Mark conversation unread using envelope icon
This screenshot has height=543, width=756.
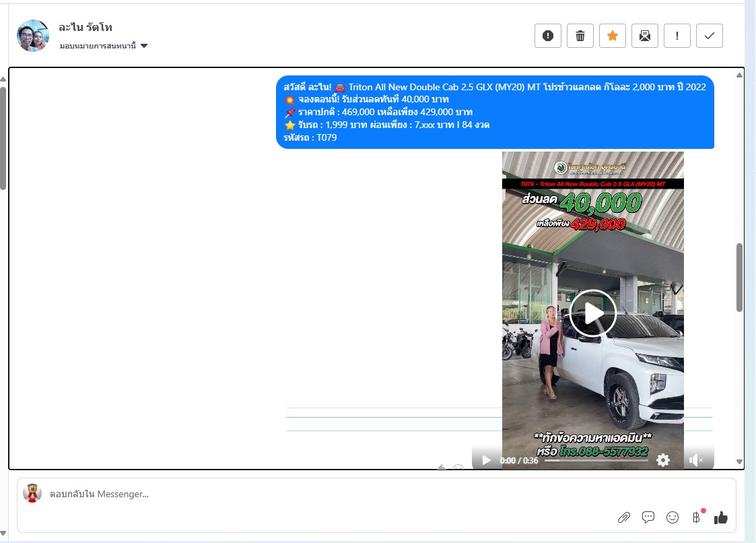pyautogui.click(x=644, y=36)
